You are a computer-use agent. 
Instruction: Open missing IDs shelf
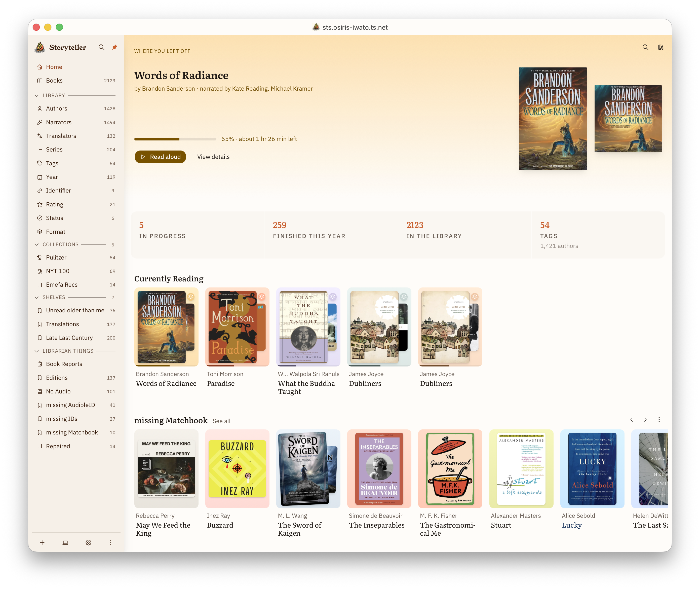click(76, 419)
